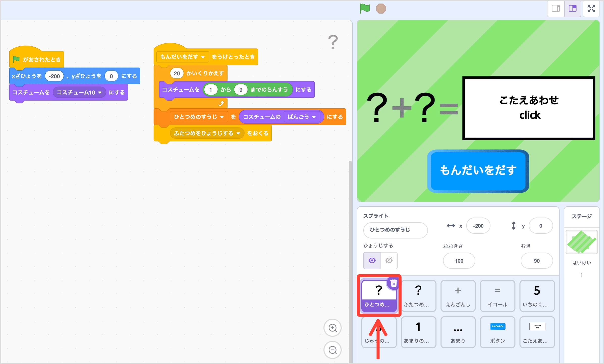Click the green flag to run the project
This screenshot has height=364, width=604.
click(364, 8)
